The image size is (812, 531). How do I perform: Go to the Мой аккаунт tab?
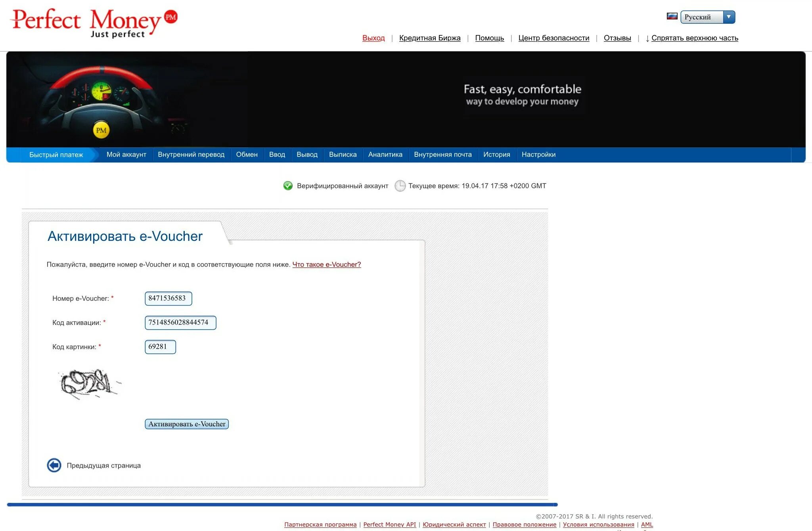tap(126, 155)
